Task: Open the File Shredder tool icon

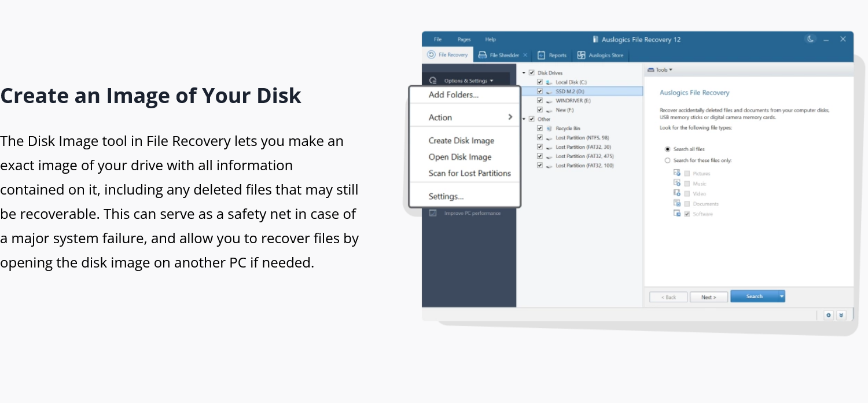Action: (483, 54)
